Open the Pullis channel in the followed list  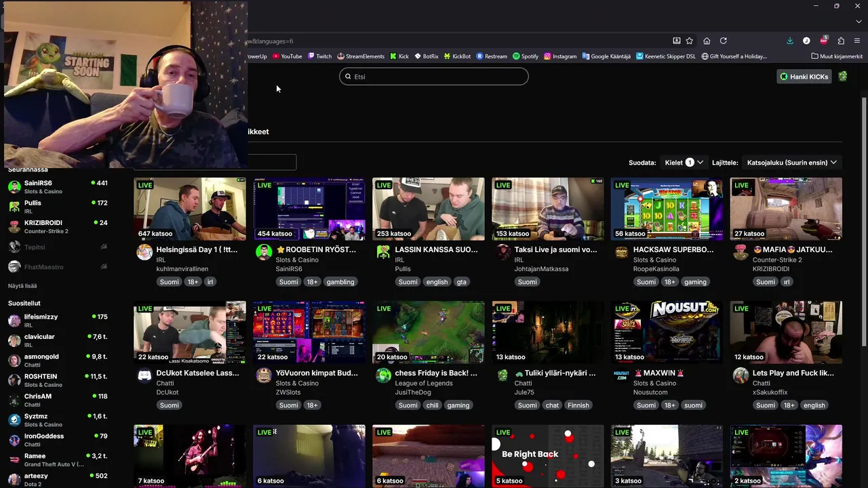[x=58, y=207]
